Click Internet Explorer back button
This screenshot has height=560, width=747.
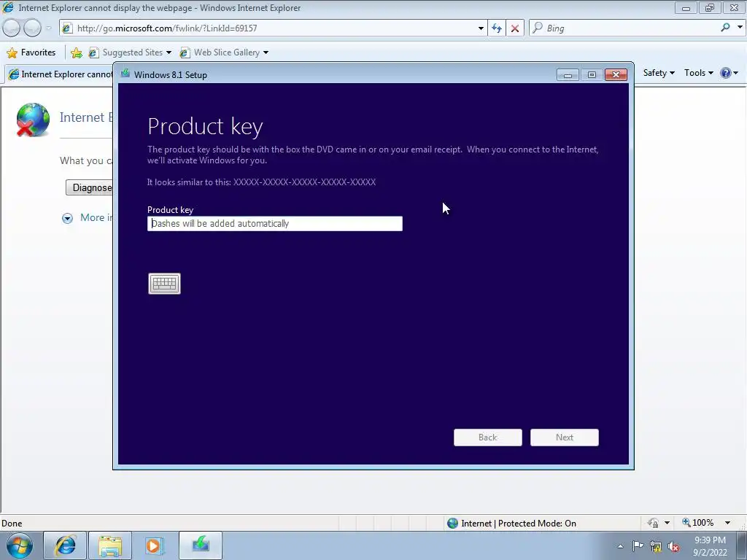[11, 28]
